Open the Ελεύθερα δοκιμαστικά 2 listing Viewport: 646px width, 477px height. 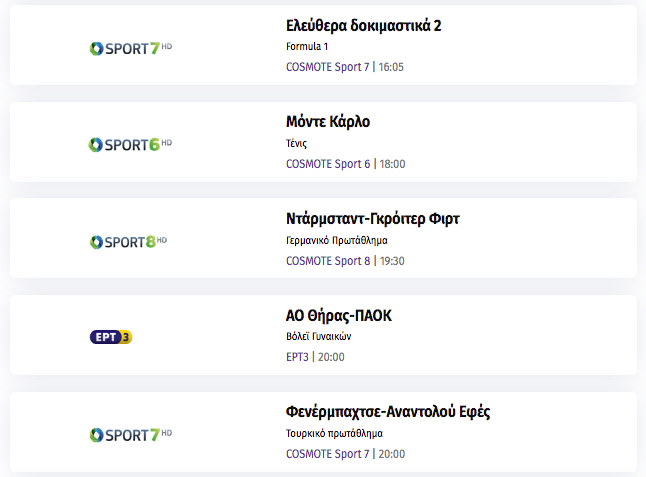coord(363,26)
